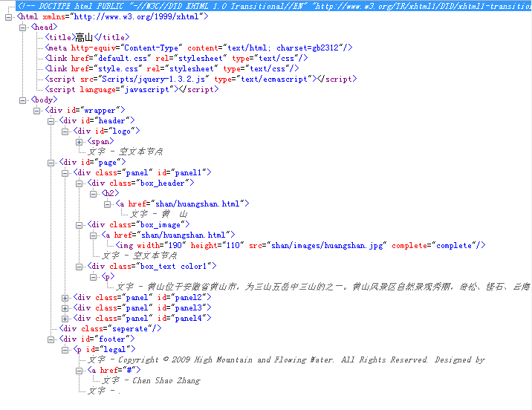Select the img huangshan.jpg row

point(301,245)
